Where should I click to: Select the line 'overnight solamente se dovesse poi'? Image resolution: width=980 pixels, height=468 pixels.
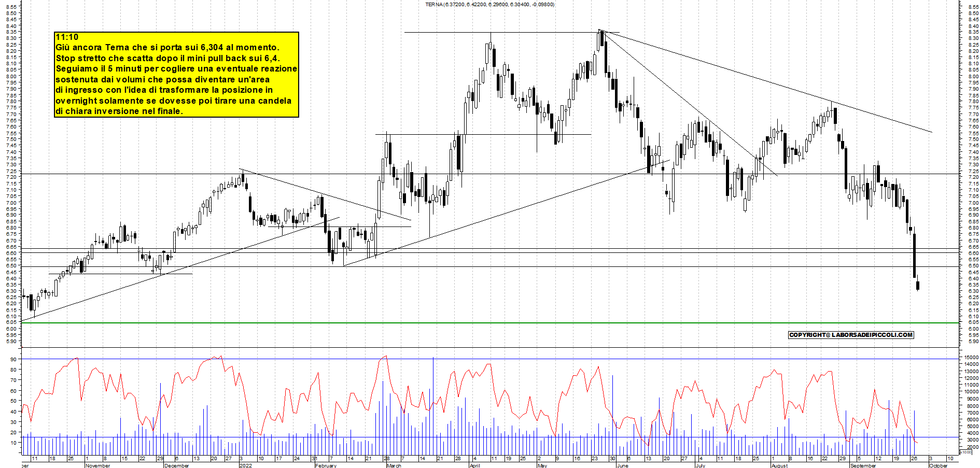coord(173,101)
